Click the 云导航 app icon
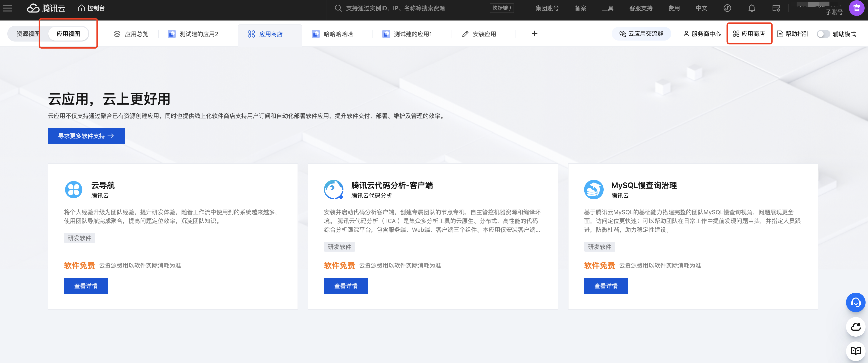The height and width of the screenshot is (363, 868). [x=73, y=189]
